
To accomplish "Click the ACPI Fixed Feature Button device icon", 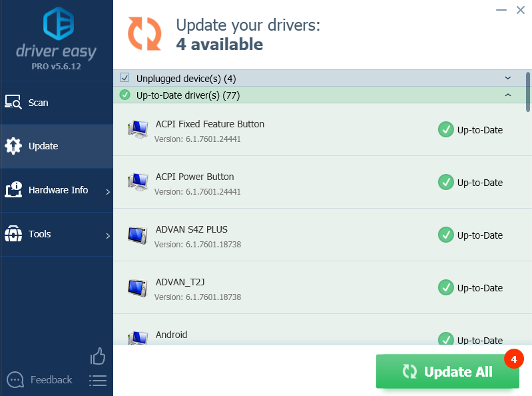I will coord(138,129).
